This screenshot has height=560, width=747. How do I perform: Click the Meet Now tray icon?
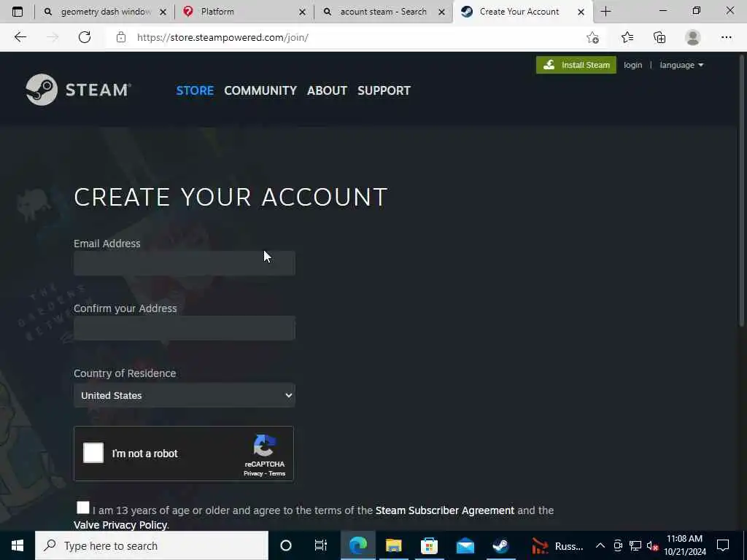point(618,545)
